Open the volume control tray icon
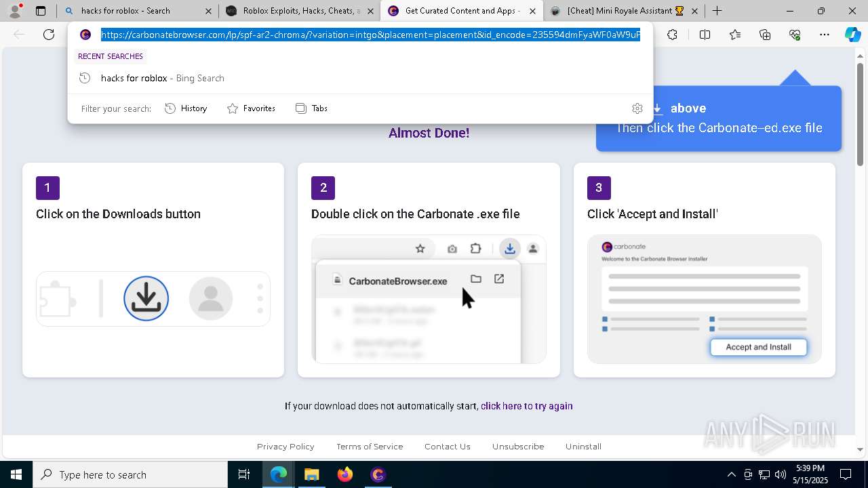The image size is (868, 488). coord(780,474)
